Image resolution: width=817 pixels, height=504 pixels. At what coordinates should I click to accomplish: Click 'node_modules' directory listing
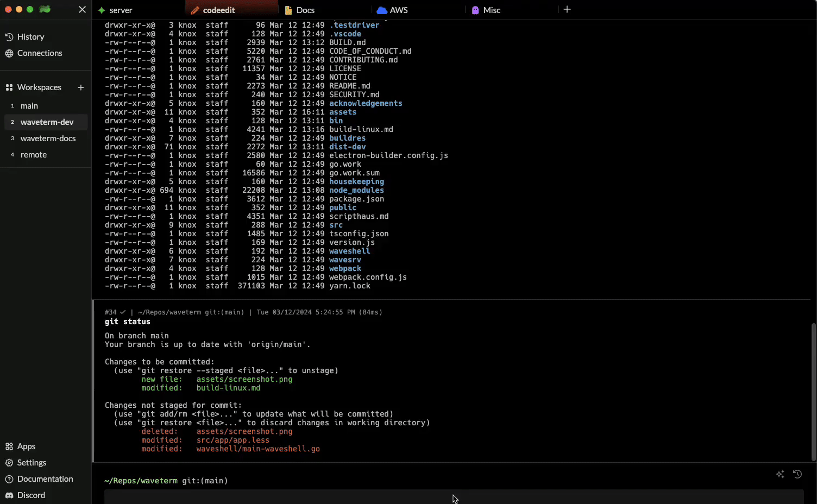pyautogui.click(x=356, y=190)
